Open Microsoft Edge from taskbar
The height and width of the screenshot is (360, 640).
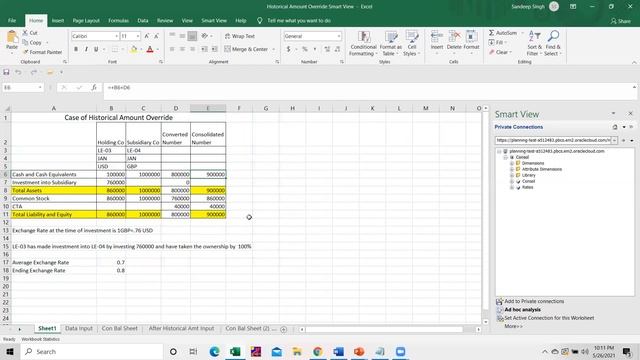pyautogui.click(x=214, y=351)
